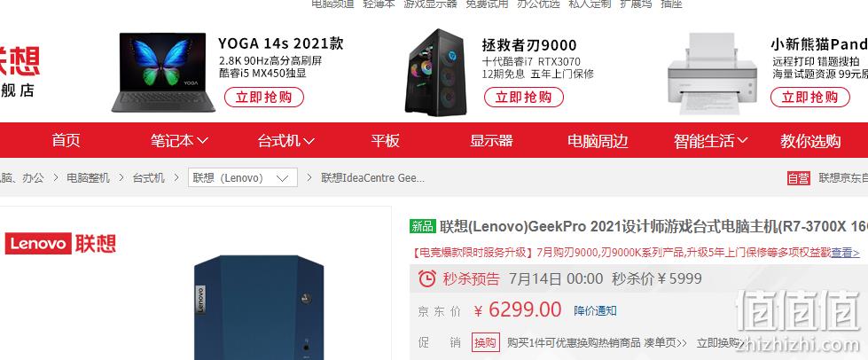Open the 联想 (Lenovo) brand breadcrumb dropdown

(242, 178)
